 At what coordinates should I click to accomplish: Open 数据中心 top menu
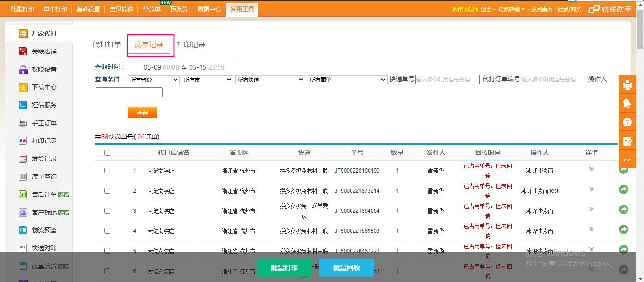pyautogui.click(x=209, y=9)
